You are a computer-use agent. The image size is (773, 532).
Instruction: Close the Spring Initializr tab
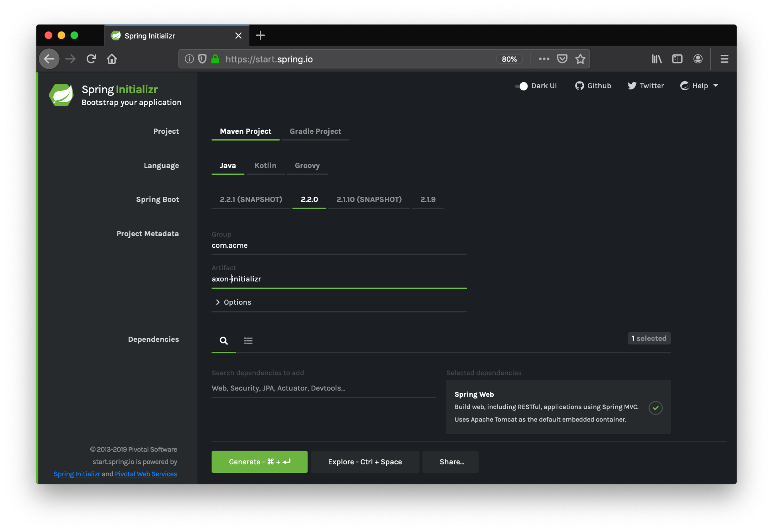pyautogui.click(x=239, y=36)
